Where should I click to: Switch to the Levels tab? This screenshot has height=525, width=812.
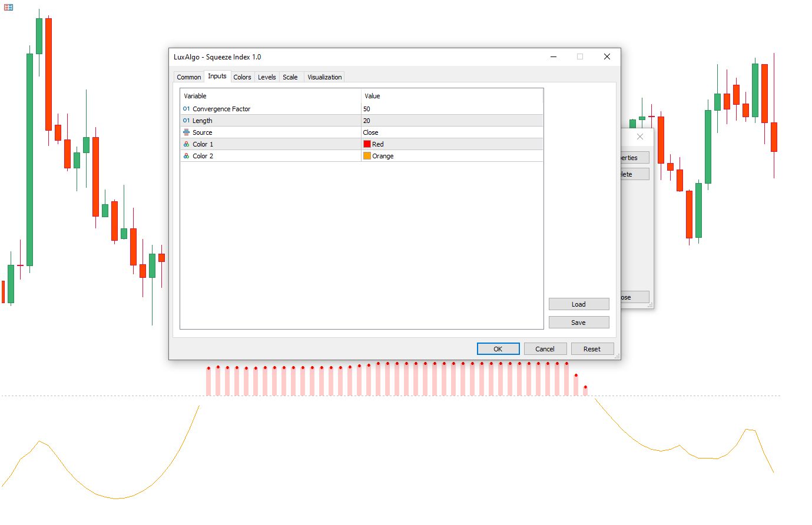pos(267,77)
